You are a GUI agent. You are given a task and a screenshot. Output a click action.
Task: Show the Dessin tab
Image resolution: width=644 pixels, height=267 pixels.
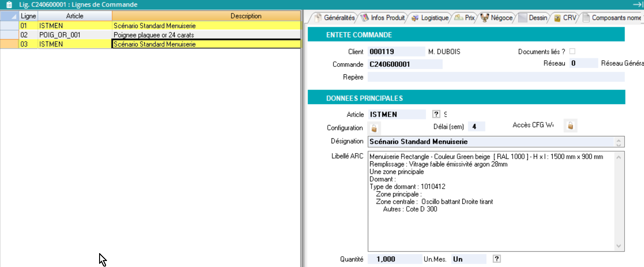tap(533, 18)
